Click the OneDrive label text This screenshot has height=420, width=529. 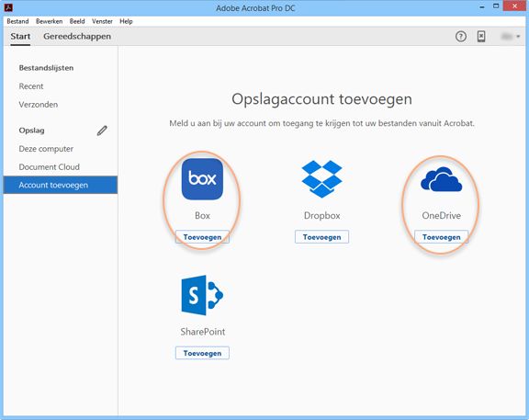441,215
